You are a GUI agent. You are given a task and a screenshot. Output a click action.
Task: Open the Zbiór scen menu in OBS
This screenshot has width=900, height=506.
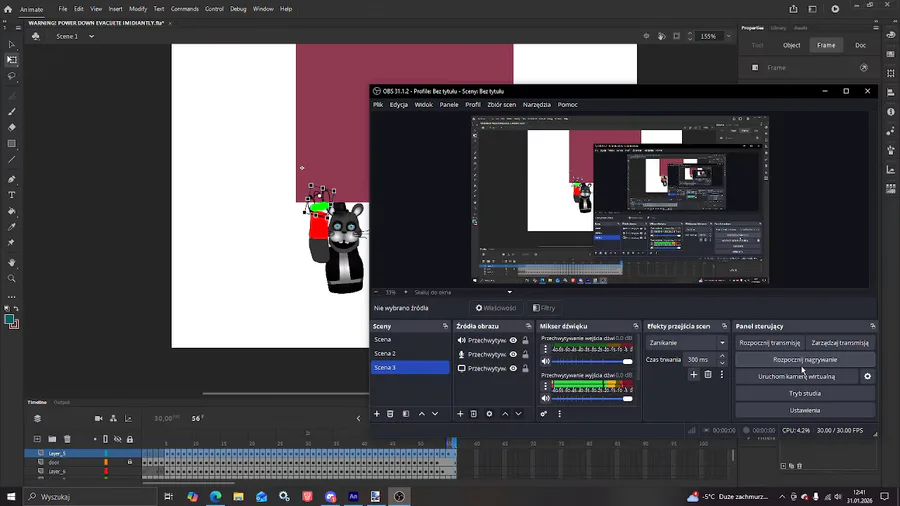502,104
